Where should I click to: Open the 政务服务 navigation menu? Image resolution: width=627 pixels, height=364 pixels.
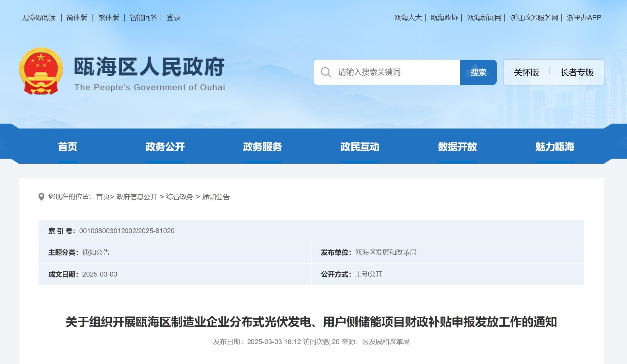(262, 147)
